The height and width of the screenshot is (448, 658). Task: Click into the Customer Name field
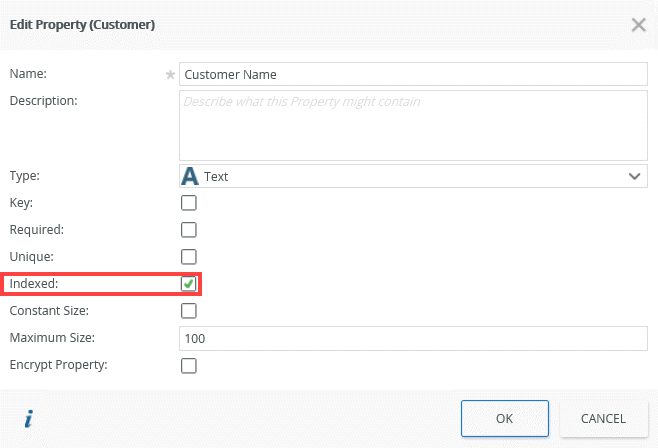click(x=413, y=74)
